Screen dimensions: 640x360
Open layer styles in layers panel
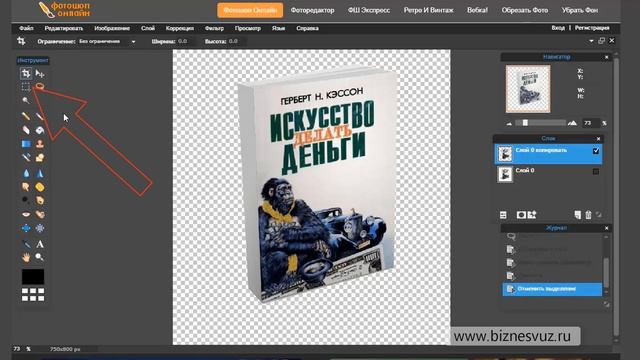coord(532,215)
